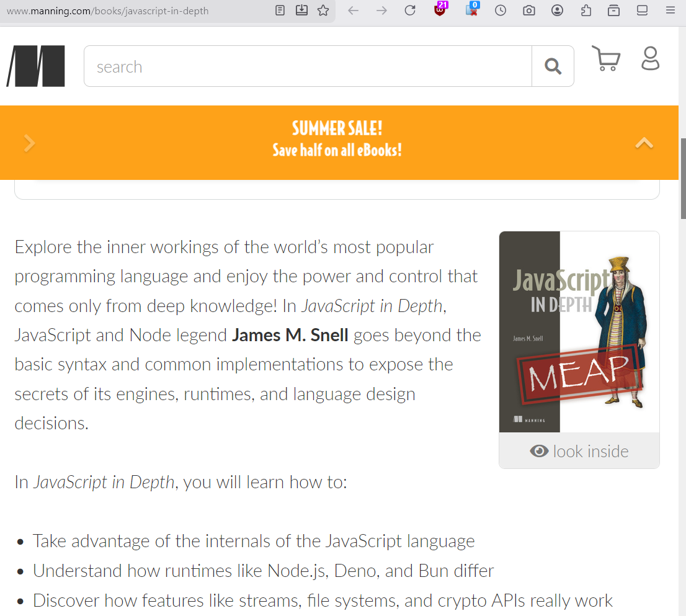
Task: Open browsing history clock icon
Action: (501, 10)
